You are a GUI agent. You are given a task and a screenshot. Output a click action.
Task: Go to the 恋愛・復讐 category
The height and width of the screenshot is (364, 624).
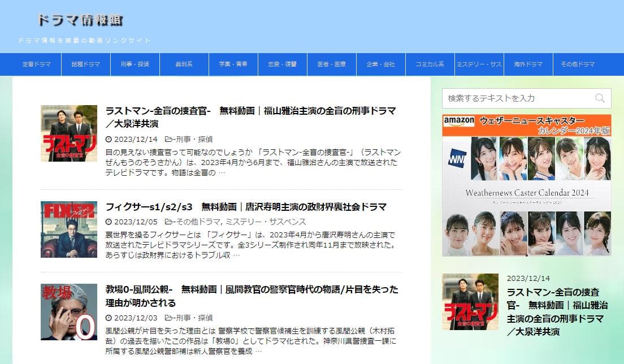[x=283, y=64]
